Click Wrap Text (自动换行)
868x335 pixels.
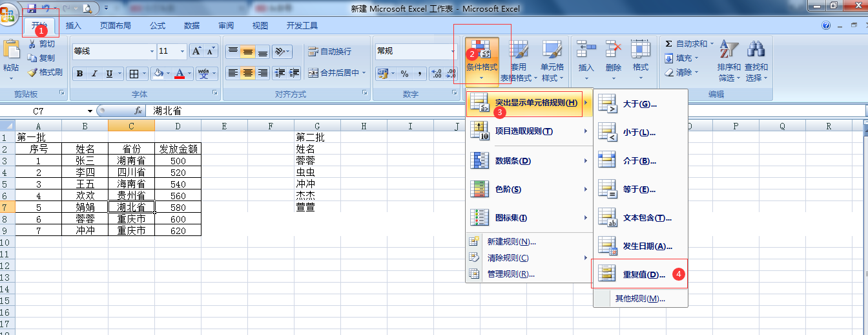329,52
